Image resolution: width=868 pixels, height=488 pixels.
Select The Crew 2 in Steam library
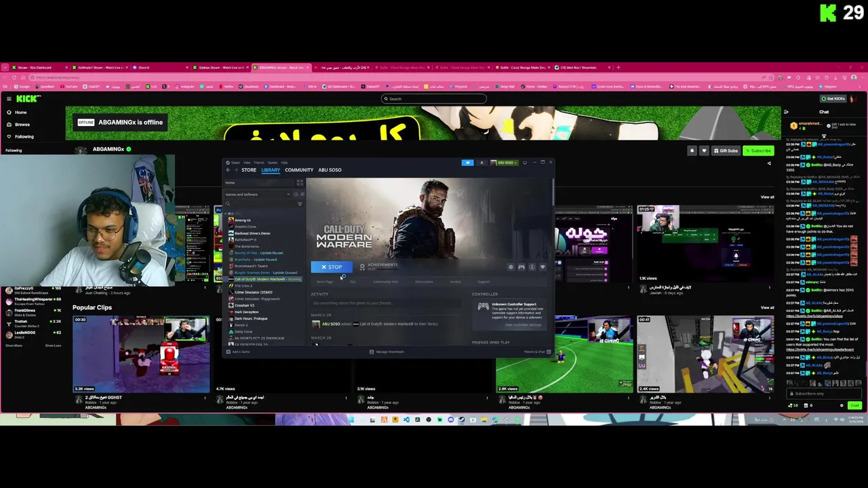coord(243,286)
